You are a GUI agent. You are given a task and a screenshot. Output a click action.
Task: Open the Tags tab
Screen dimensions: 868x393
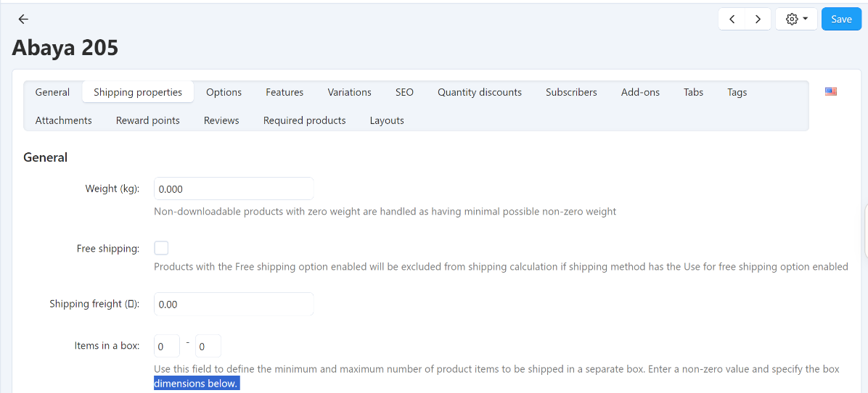tap(737, 92)
